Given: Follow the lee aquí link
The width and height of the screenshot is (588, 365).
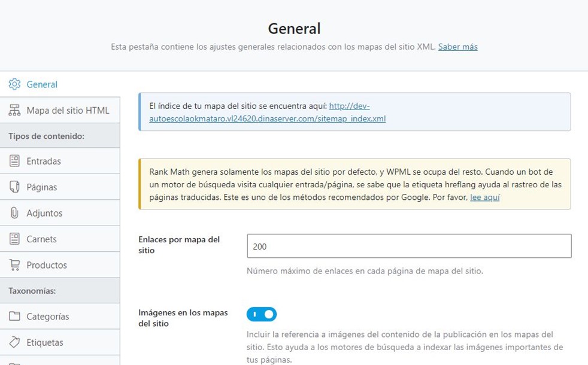Looking at the screenshot, I should (484, 197).
